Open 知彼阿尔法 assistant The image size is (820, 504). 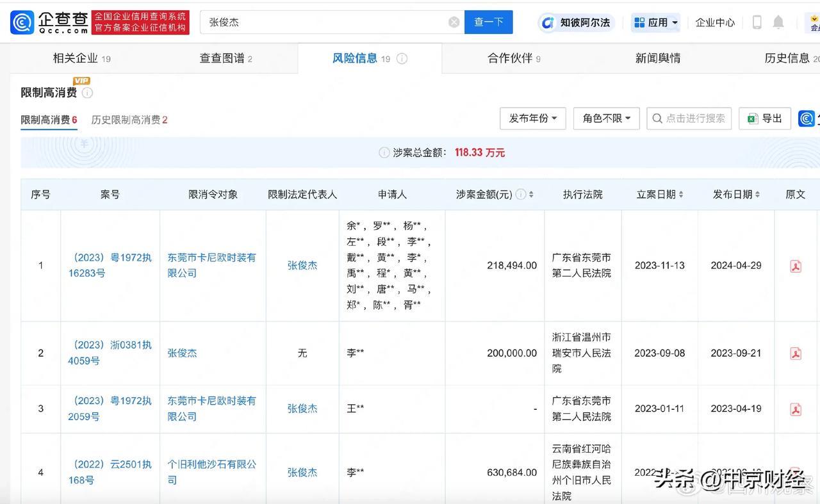pyautogui.click(x=577, y=22)
